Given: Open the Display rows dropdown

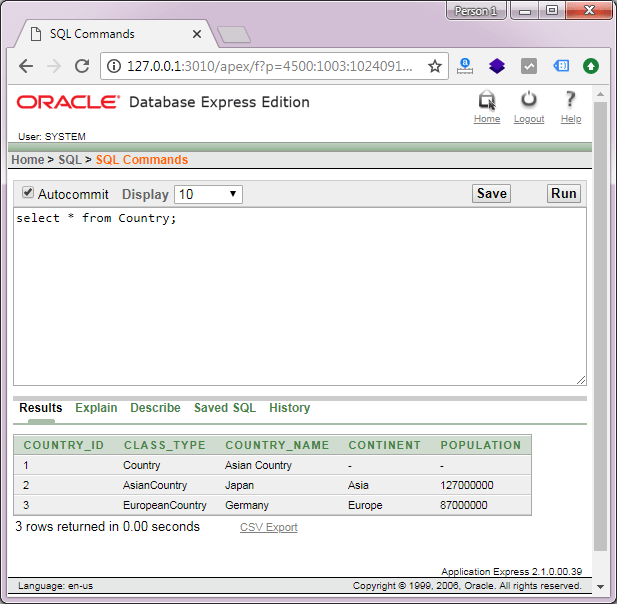Looking at the screenshot, I should (208, 194).
